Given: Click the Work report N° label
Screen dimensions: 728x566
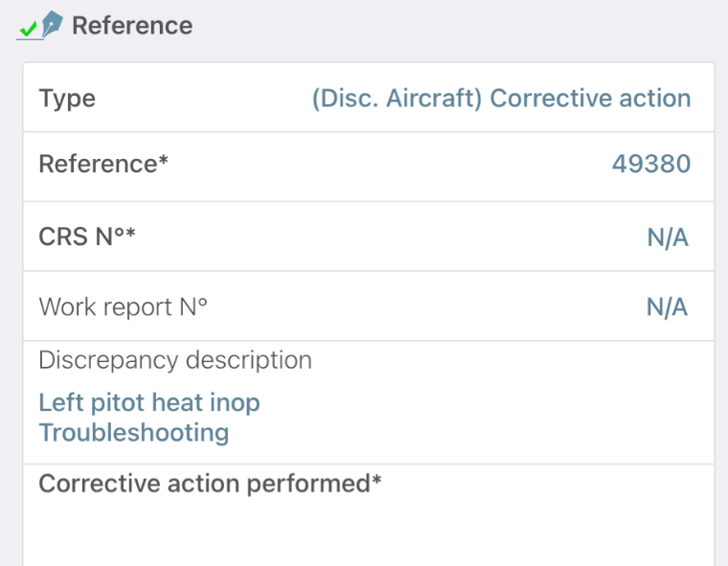Looking at the screenshot, I should (x=123, y=306).
